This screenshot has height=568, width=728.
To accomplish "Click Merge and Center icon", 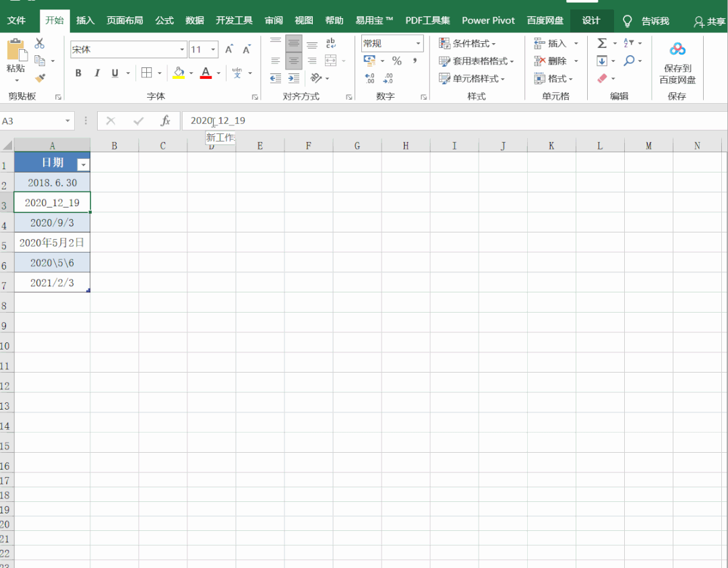I will point(330,61).
